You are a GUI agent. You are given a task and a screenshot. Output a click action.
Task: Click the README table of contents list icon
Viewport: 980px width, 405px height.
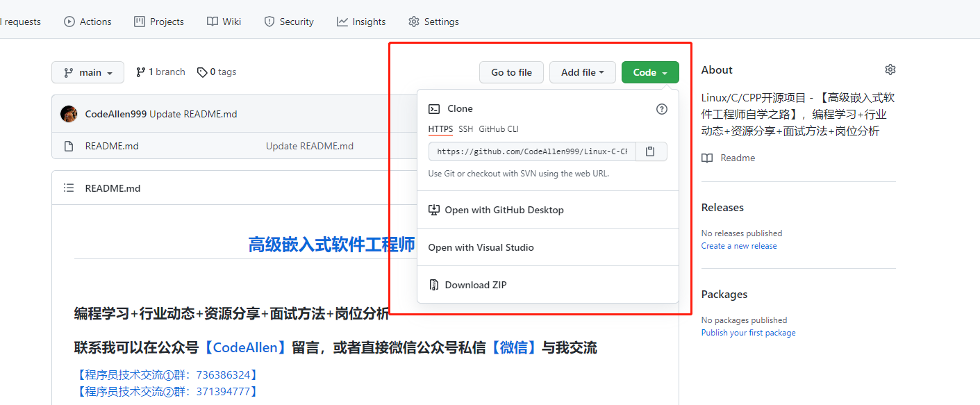pyautogui.click(x=69, y=188)
